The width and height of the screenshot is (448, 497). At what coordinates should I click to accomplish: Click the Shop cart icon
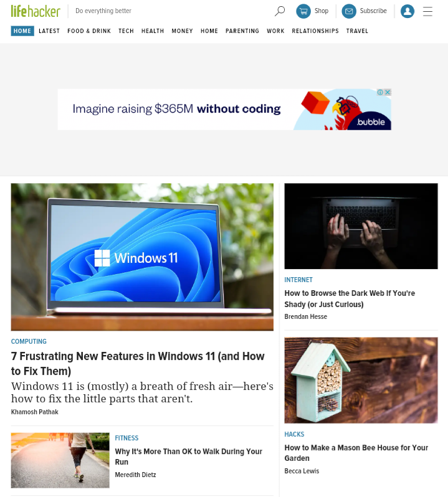point(303,11)
